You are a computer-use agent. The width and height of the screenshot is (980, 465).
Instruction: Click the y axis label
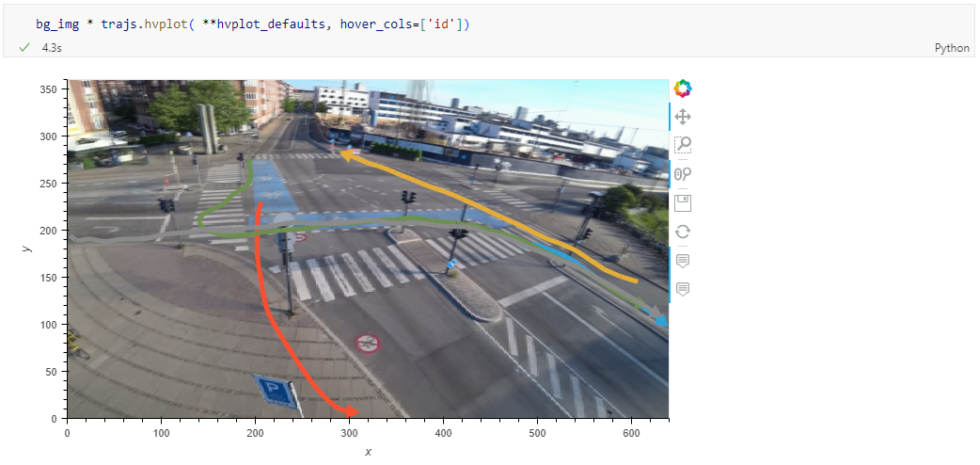(26, 249)
